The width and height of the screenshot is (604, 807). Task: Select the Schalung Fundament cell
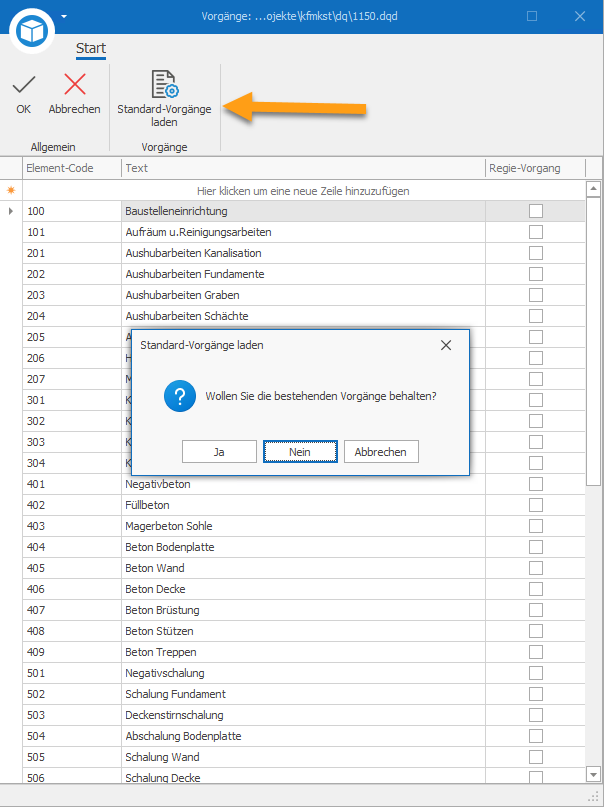point(303,694)
